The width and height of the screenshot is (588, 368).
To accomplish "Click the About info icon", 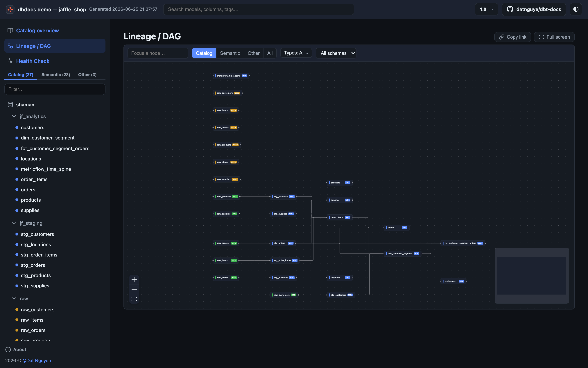I will coord(8,349).
